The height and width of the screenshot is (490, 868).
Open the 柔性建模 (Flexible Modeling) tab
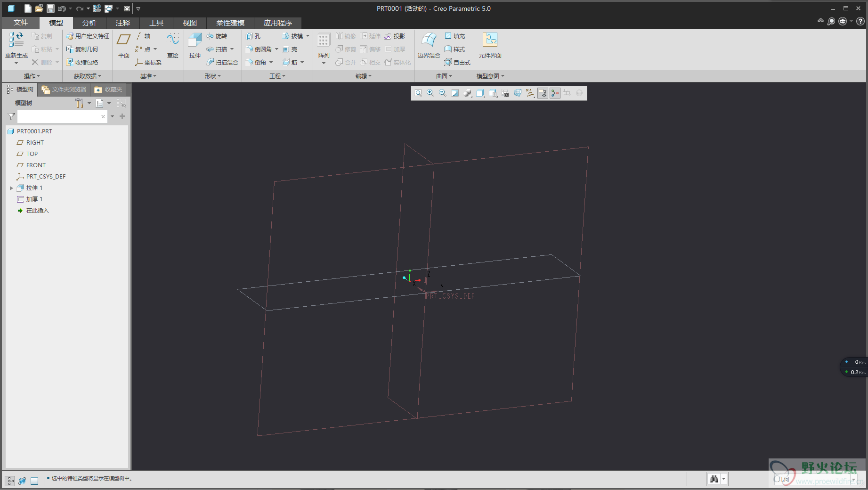pos(230,23)
